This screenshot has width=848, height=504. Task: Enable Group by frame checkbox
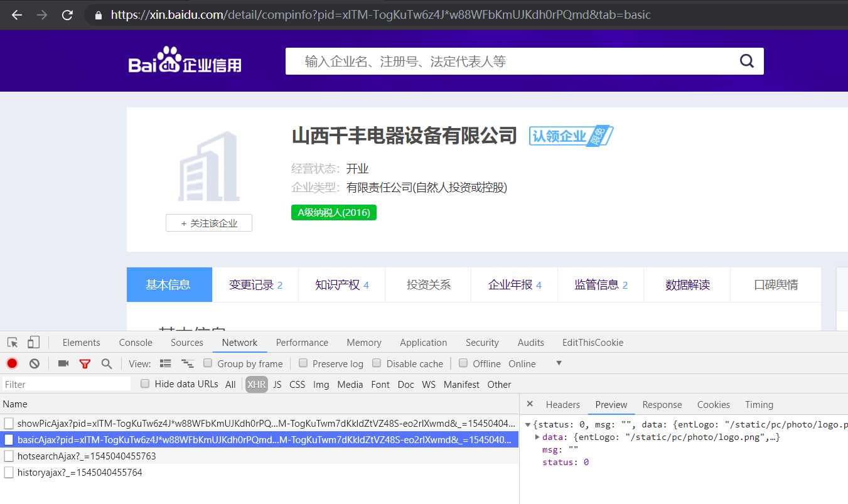tap(207, 363)
